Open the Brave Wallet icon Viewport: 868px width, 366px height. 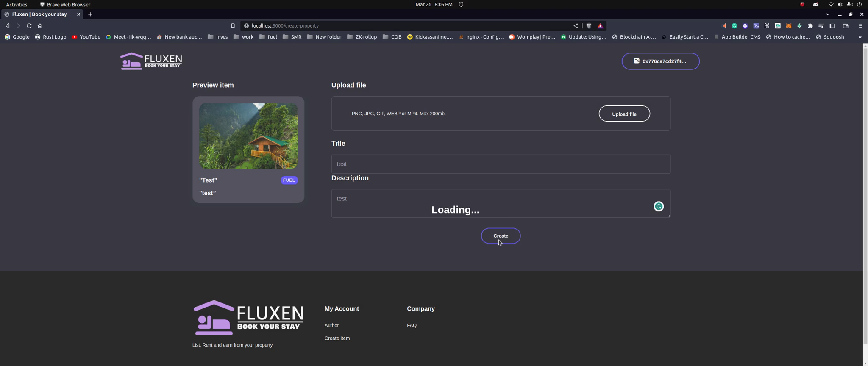846,26
